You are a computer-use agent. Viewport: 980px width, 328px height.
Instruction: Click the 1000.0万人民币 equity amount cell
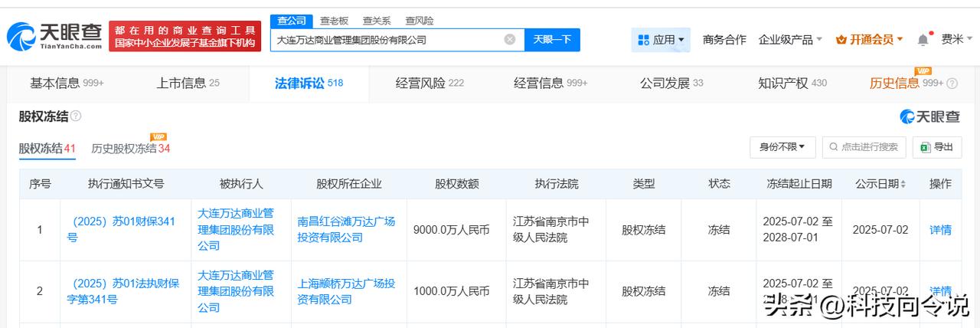coord(451,291)
